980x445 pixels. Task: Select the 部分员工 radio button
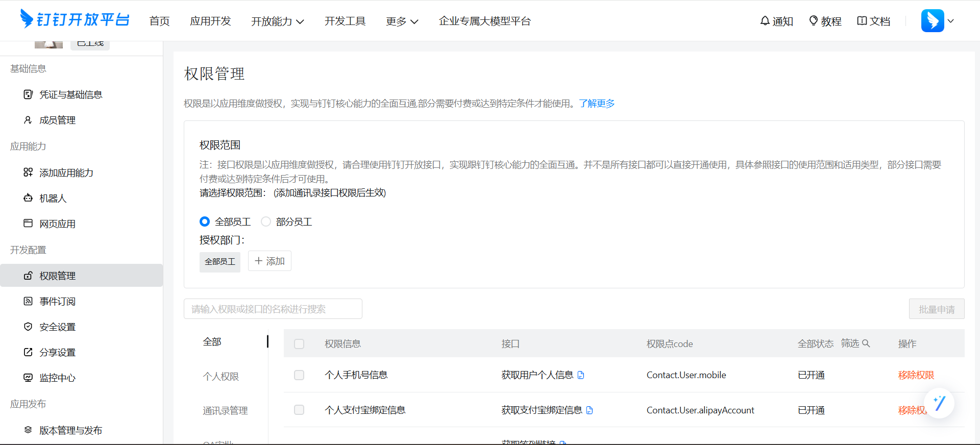pyautogui.click(x=266, y=221)
